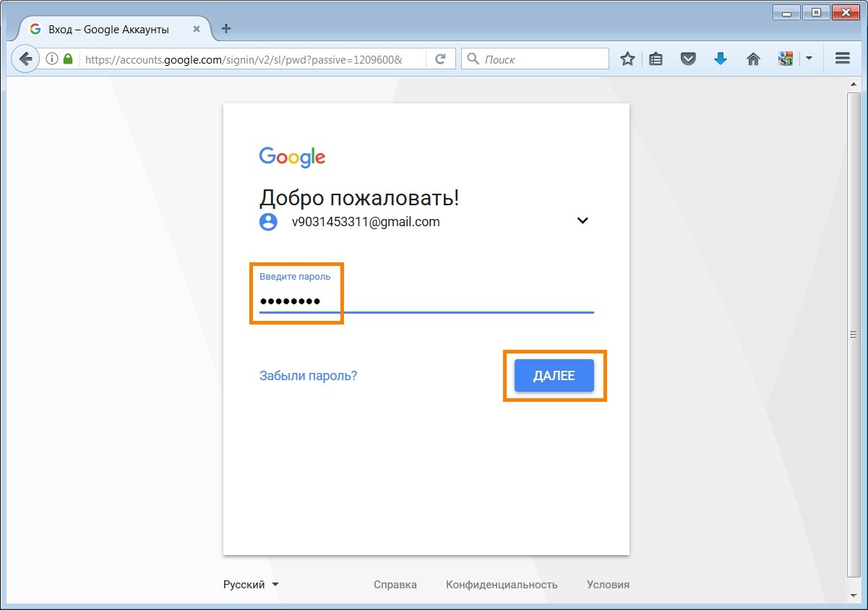Open site information (i) icon
This screenshot has height=610, width=868.
[x=51, y=59]
